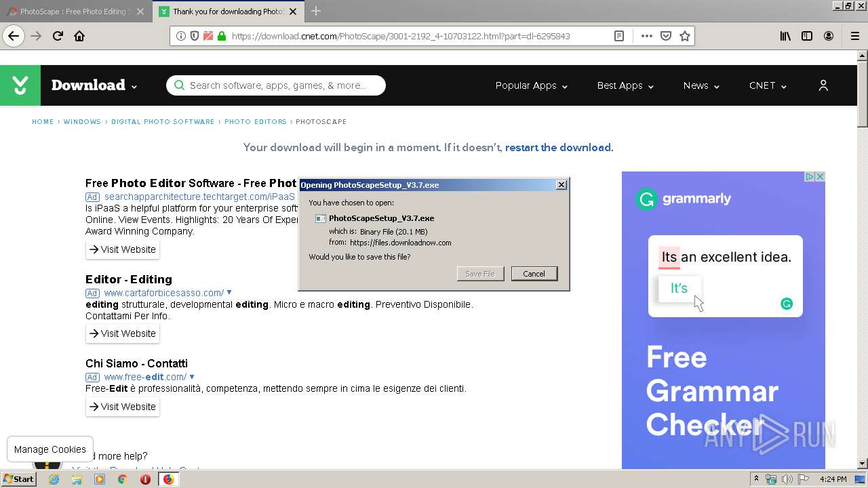
Task: Open Windows Media Player taskbar icon
Action: pos(100,479)
